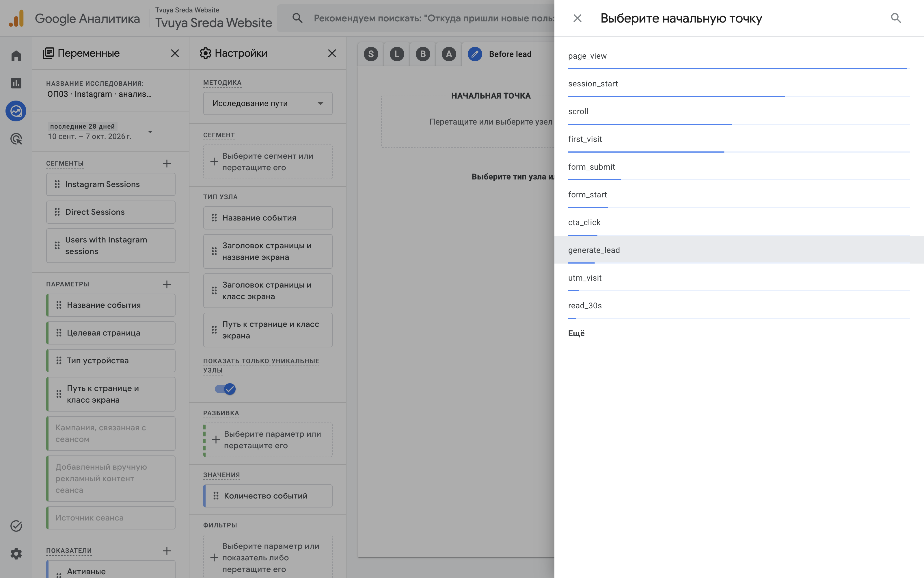Click the Google Analytics logo
The image size is (924, 578).
click(16, 18)
